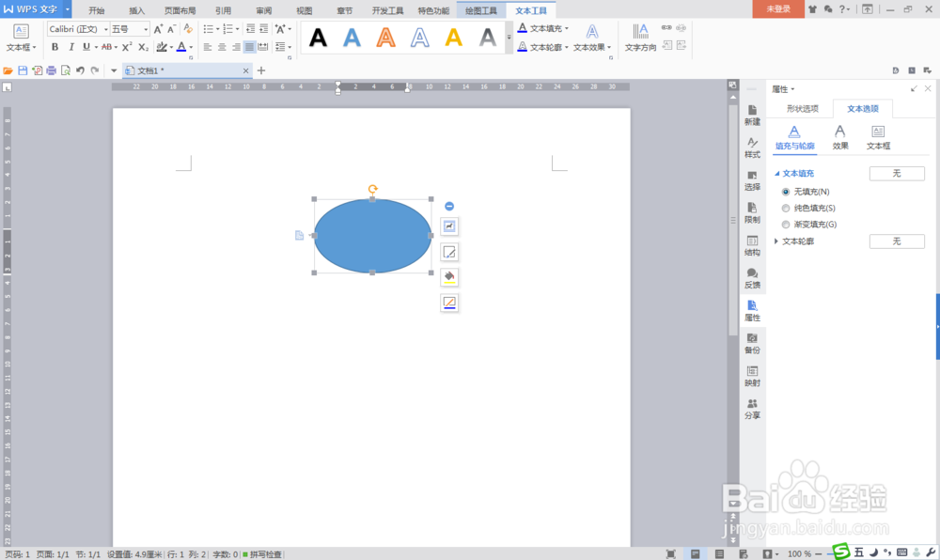Open the Effects sub-tab in panel
This screenshot has height=560, width=940.
(x=839, y=137)
